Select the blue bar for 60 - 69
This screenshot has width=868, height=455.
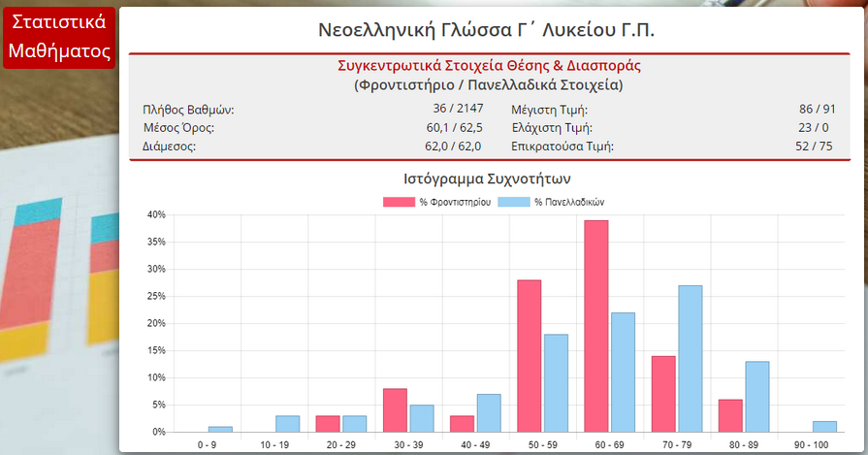(623, 372)
